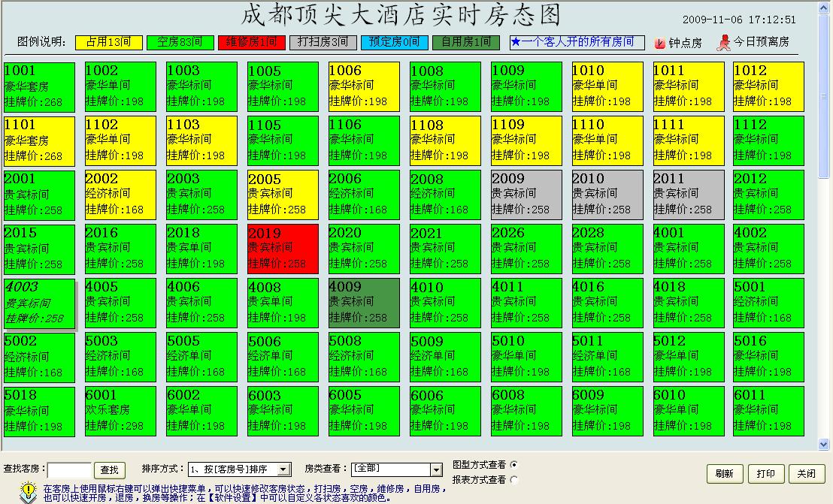This screenshot has height=504, width=833.
Task: Click the gray cleaning rooms legend swatch
Action: point(323,43)
